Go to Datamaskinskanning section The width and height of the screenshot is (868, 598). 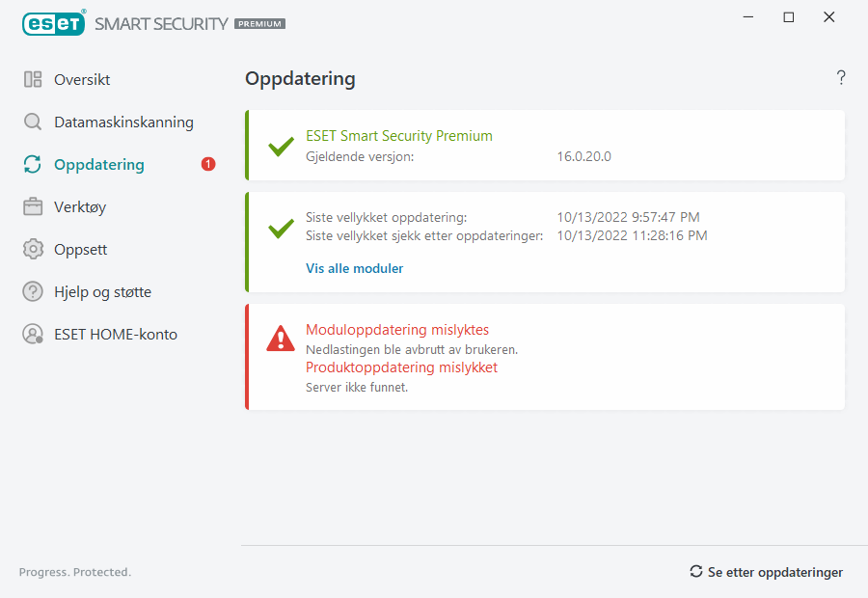(123, 122)
